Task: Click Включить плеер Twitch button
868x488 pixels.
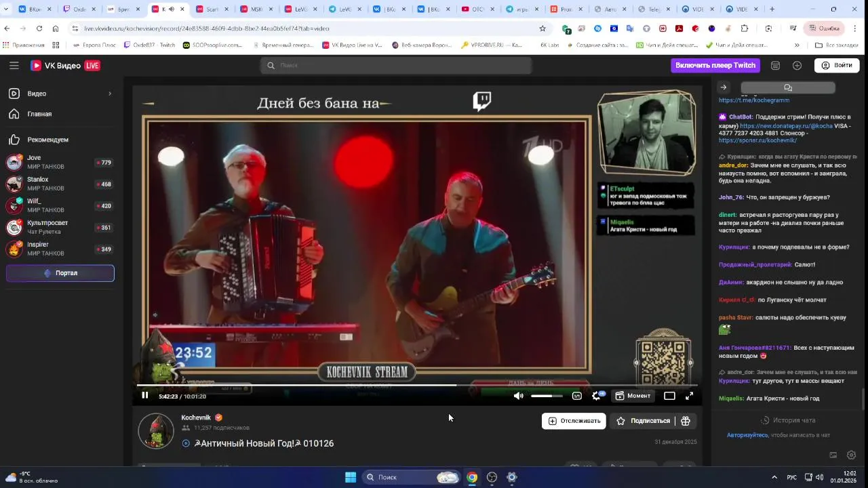Action: pos(715,65)
